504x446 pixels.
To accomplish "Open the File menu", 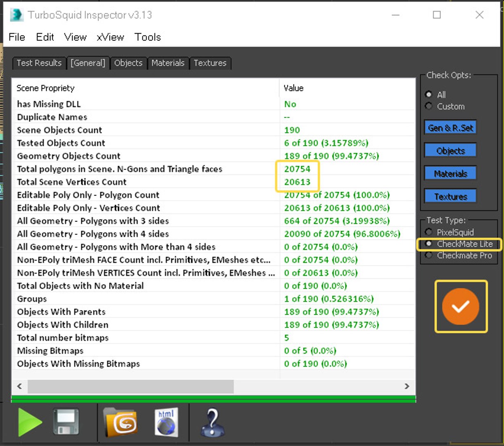I will coord(17,37).
